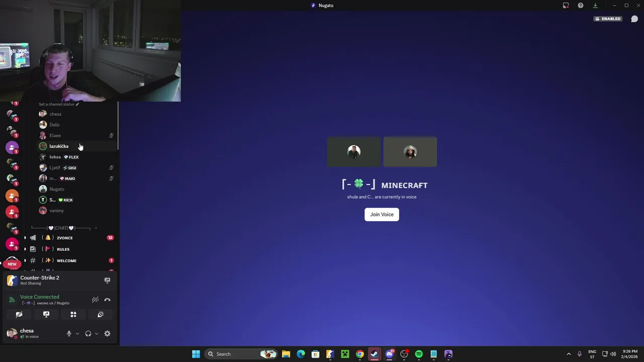Open Discord taskbar icon
The width and height of the screenshot is (644, 362).
[389, 354]
